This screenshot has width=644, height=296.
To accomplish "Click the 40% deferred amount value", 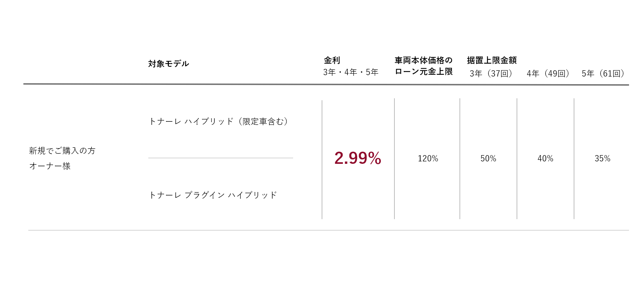I will click(x=545, y=159).
